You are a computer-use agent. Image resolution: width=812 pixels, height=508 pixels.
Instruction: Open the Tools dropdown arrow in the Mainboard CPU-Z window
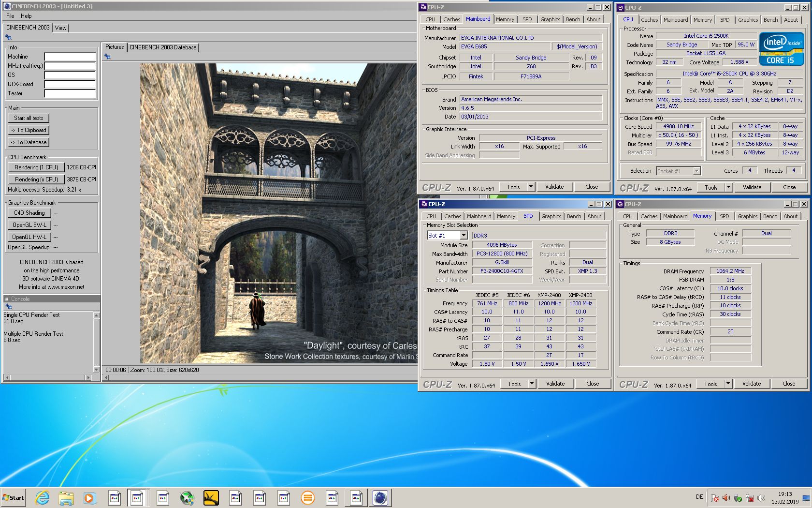531,187
